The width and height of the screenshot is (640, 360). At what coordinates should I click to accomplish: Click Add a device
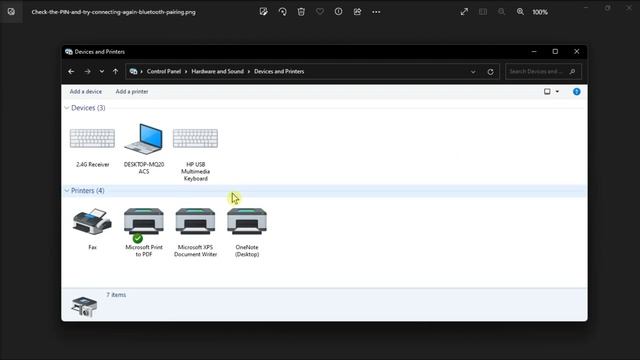click(x=86, y=91)
